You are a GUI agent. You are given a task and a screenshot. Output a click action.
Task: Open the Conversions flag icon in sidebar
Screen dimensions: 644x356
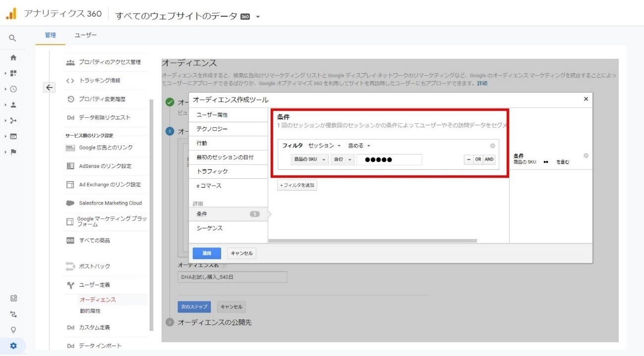(13, 152)
